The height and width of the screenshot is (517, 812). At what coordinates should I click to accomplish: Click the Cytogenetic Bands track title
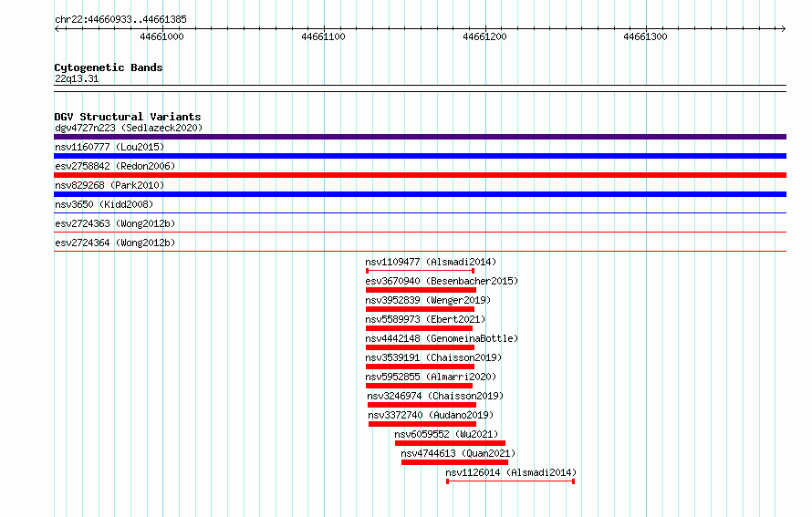tap(109, 67)
